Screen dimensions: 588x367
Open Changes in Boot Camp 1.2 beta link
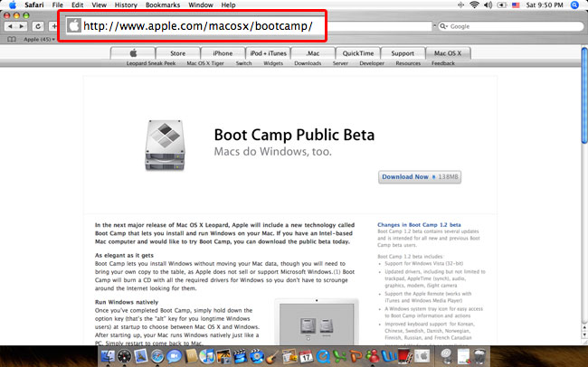point(419,224)
